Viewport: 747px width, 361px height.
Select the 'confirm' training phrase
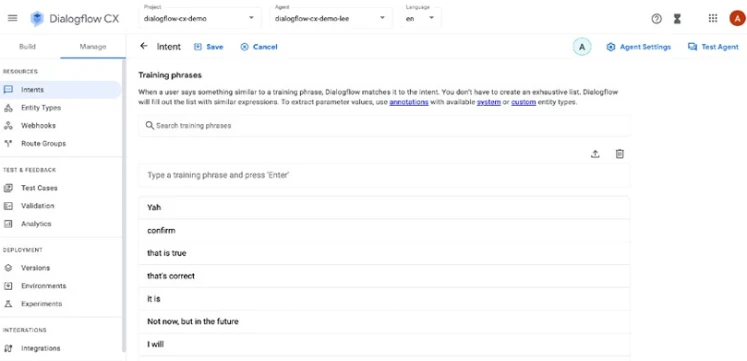pos(385,231)
